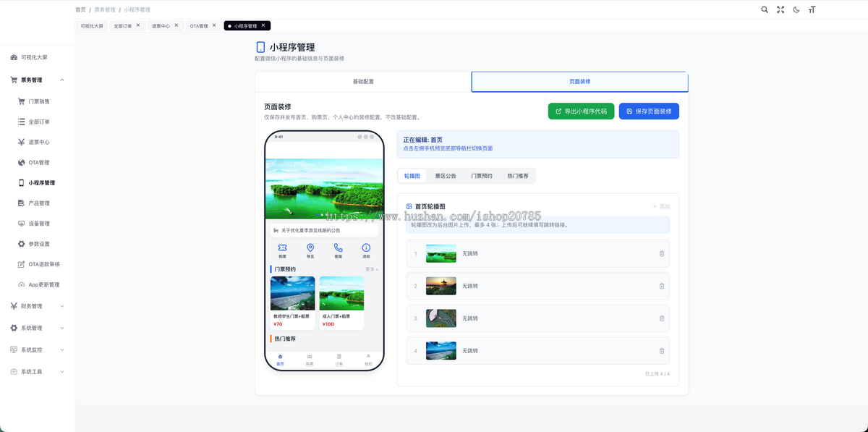Image resolution: width=868 pixels, height=432 pixels.
Task: Tap 订单 in phone bottom navigation
Action: point(339,360)
